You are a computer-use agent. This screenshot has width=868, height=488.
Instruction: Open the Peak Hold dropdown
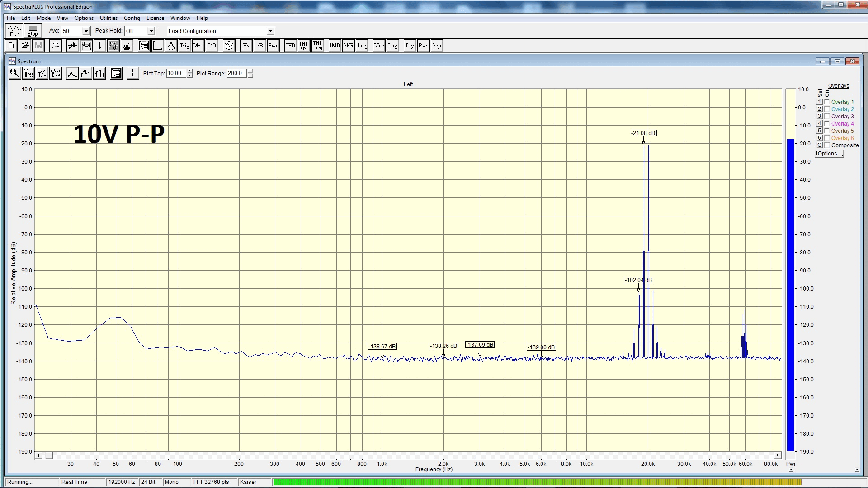[x=151, y=31]
